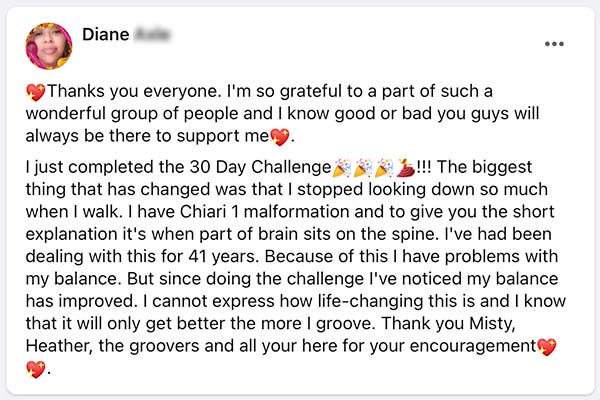Viewport: 600px width, 400px height.
Task: Click the word groovers in the post
Action: click(x=164, y=346)
